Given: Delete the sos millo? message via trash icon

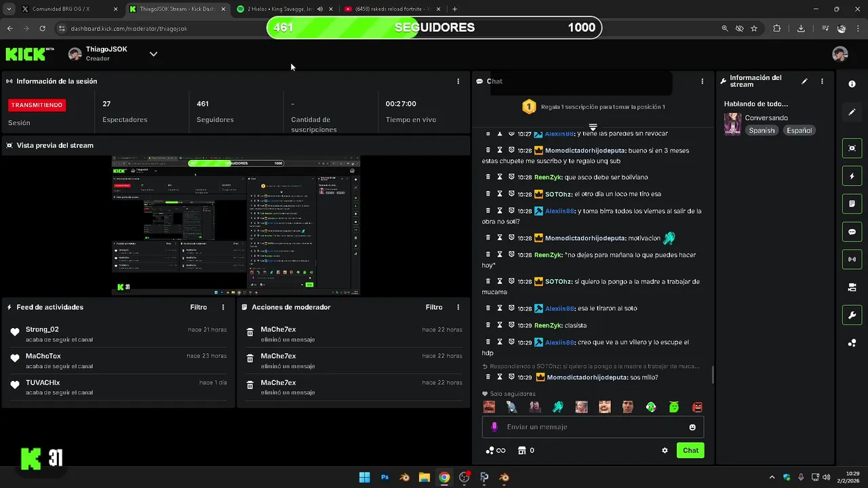Looking at the screenshot, I should pos(488,377).
